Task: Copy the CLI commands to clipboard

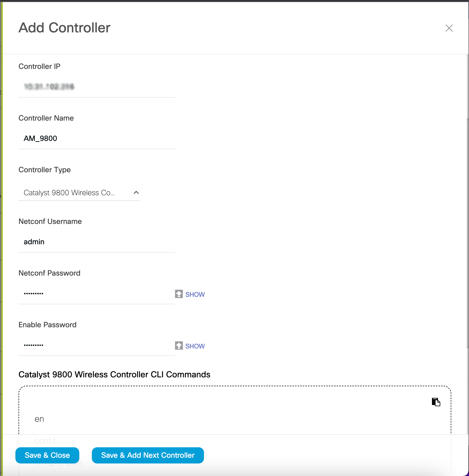Action: pyautogui.click(x=436, y=402)
